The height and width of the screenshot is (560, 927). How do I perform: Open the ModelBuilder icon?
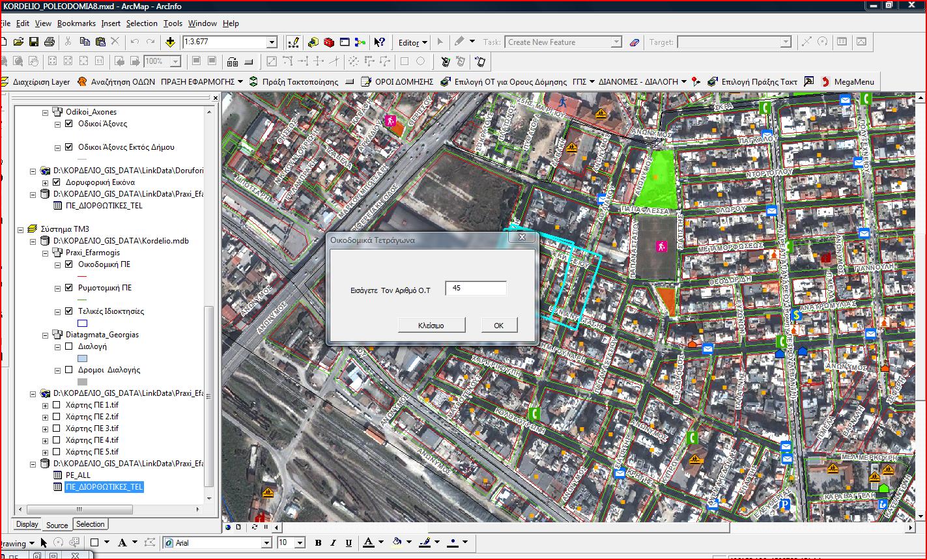point(360,42)
